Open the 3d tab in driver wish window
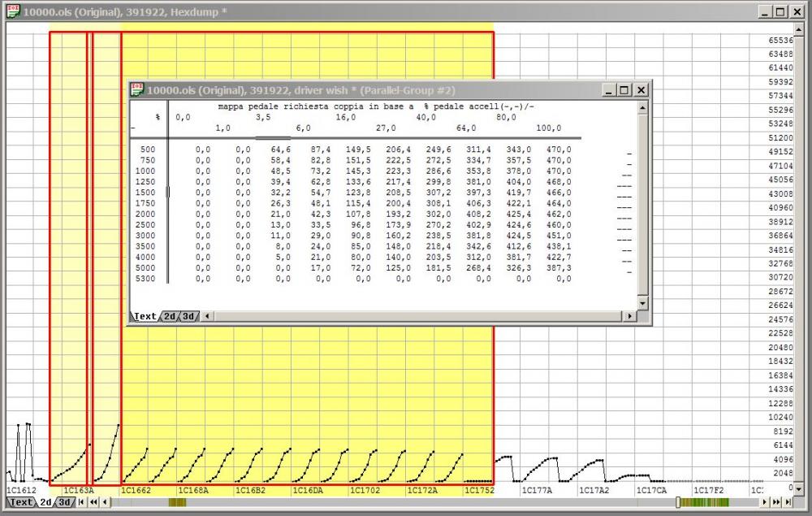 (x=188, y=316)
